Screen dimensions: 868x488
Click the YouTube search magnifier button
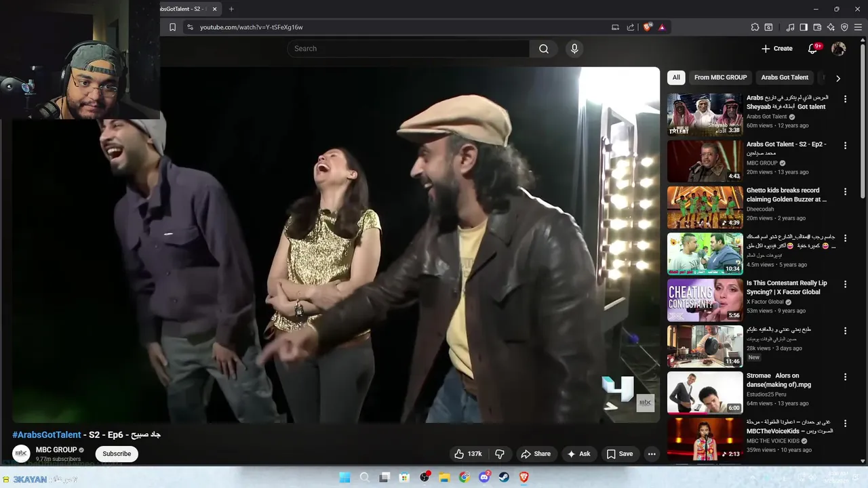pos(544,49)
